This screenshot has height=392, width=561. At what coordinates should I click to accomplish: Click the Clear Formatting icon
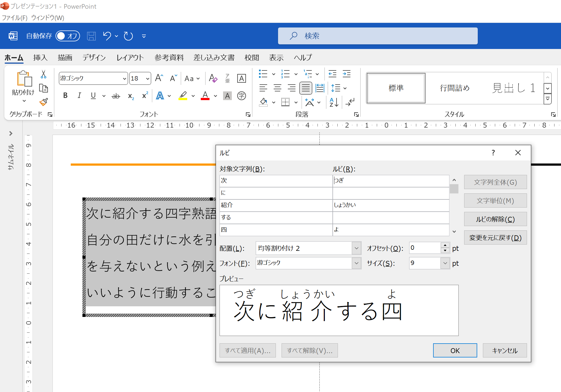(213, 78)
